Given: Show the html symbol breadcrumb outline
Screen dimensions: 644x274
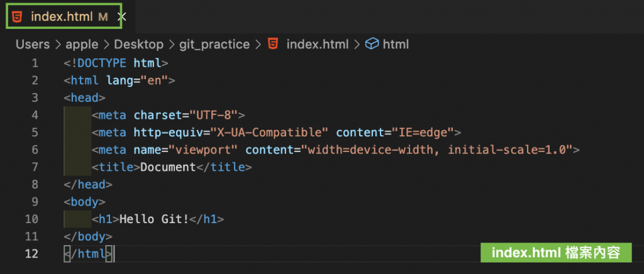Looking at the screenshot, I should (396, 44).
